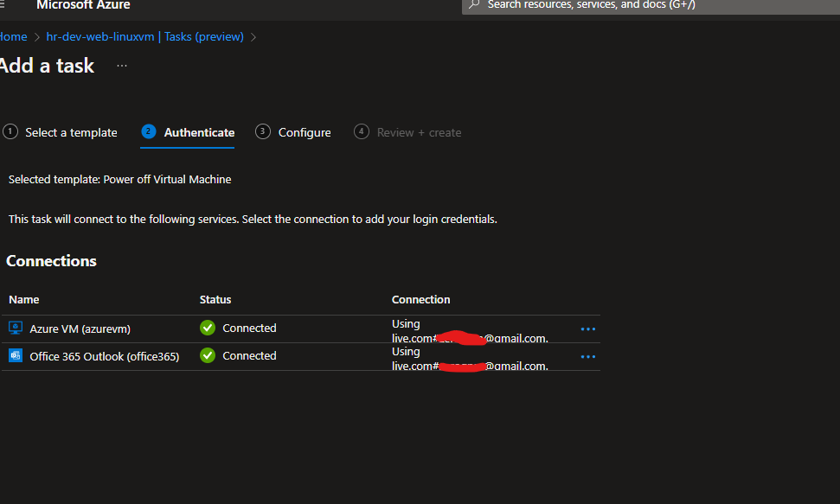The height and width of the screenshot is (504, 840).
Task: Click Connected status of Office 365 Outlook
Action: [250, 355]
